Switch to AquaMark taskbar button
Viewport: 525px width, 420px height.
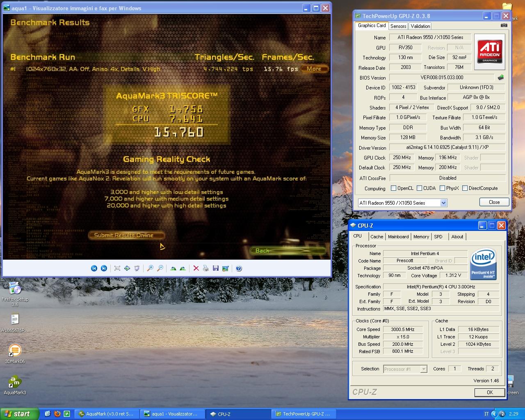107,414
